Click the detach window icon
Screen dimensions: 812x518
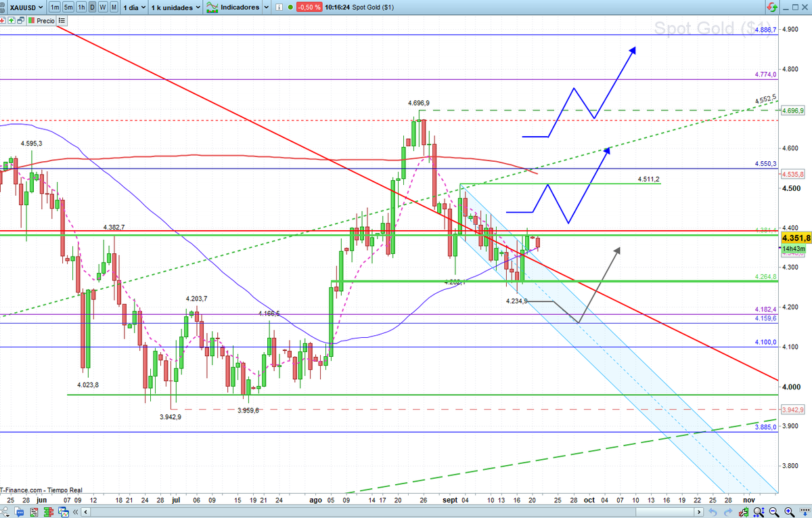(x=20, y=21)
